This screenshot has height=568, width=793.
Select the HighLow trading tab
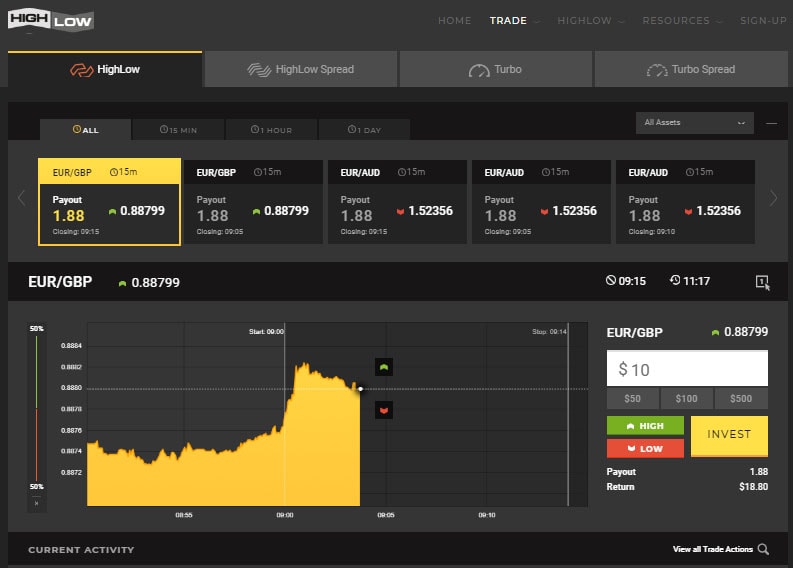tap(105, 69)
